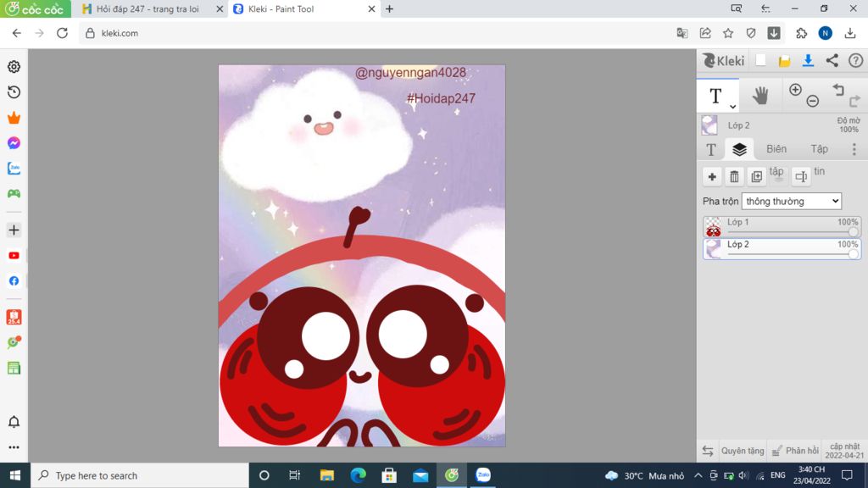The image size is (868, 488).
Task: Open browser extensions puzzle icon
Action: 802,33
